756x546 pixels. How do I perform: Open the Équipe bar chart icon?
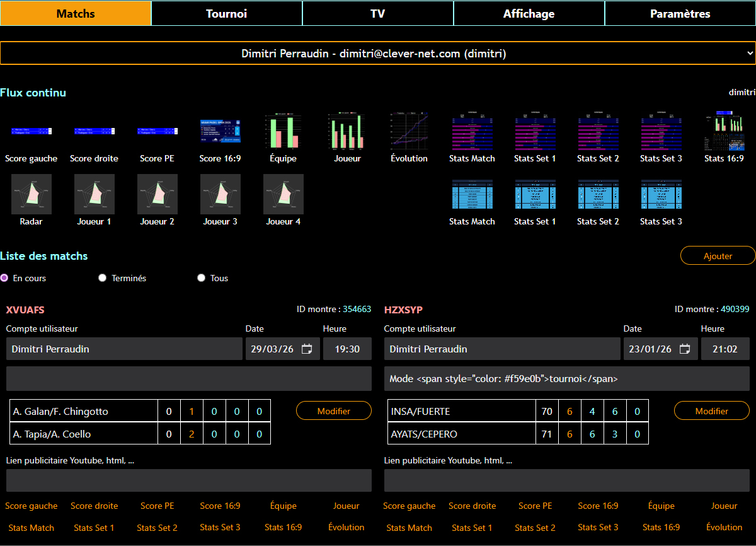[x=283, y=131]
